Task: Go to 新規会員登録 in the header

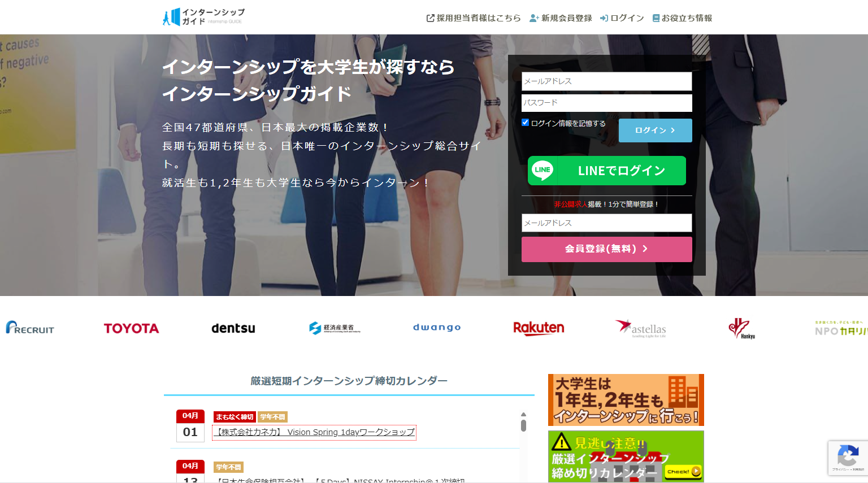Action: (x=561, y=18)
